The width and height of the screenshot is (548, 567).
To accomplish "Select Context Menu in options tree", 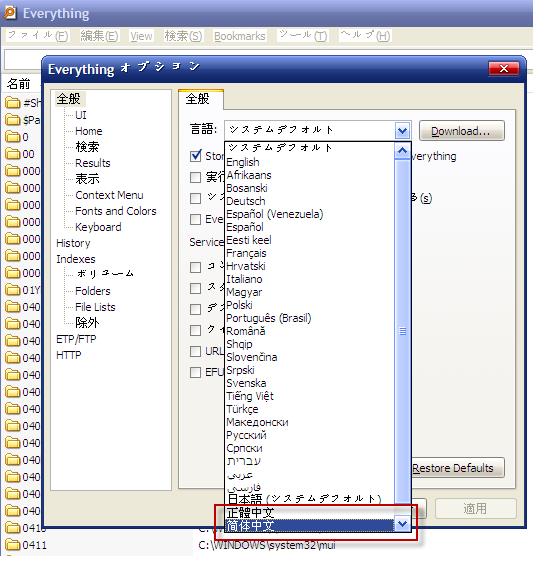I will (x=109, y=195).
